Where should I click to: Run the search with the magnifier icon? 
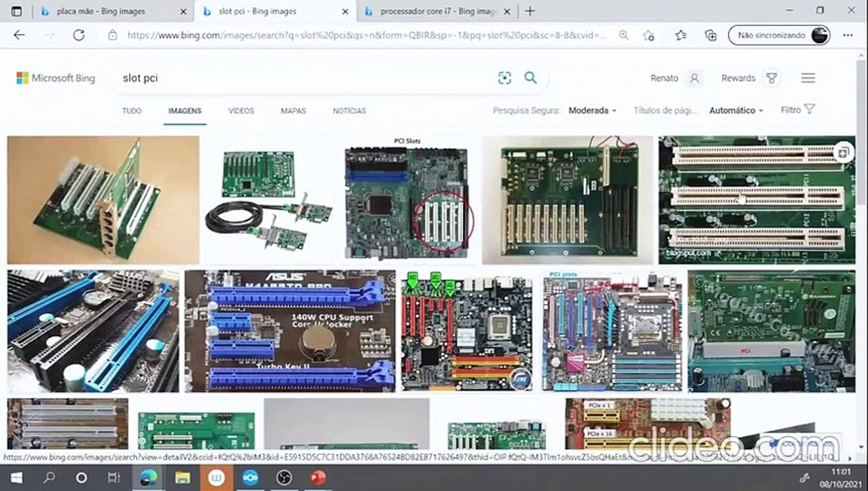pos(530,78)
